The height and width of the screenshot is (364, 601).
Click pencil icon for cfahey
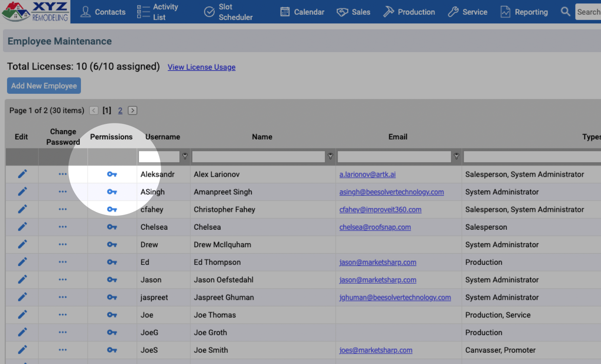coord(22,209)
